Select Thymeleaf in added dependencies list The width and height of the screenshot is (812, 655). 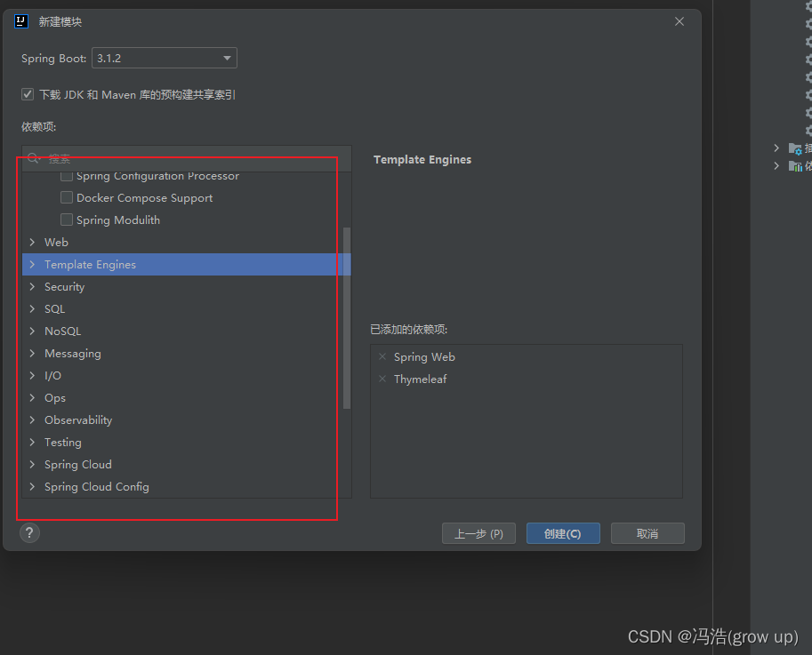[x=420, y=379]
